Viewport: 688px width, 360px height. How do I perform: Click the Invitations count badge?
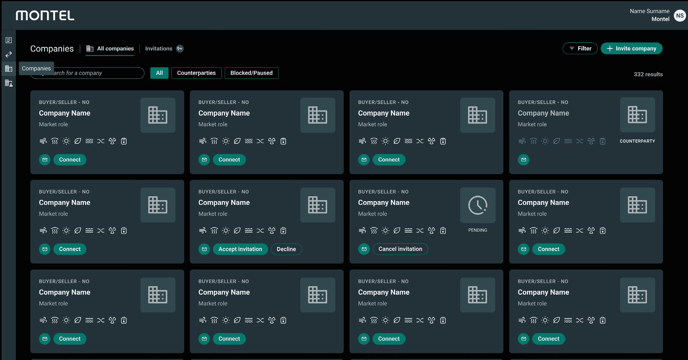click(x=180, y=49)
